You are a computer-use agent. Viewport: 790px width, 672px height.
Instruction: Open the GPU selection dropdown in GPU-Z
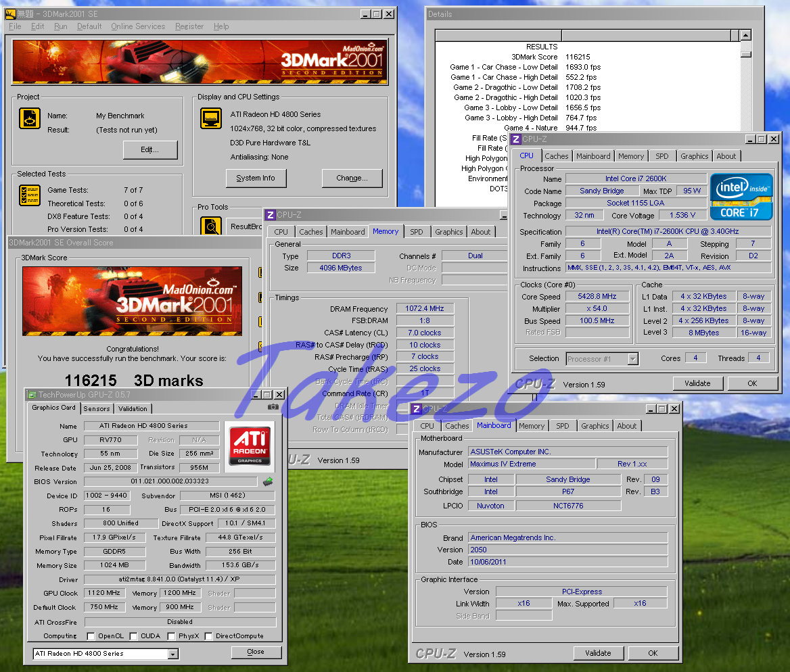(173, 654)
